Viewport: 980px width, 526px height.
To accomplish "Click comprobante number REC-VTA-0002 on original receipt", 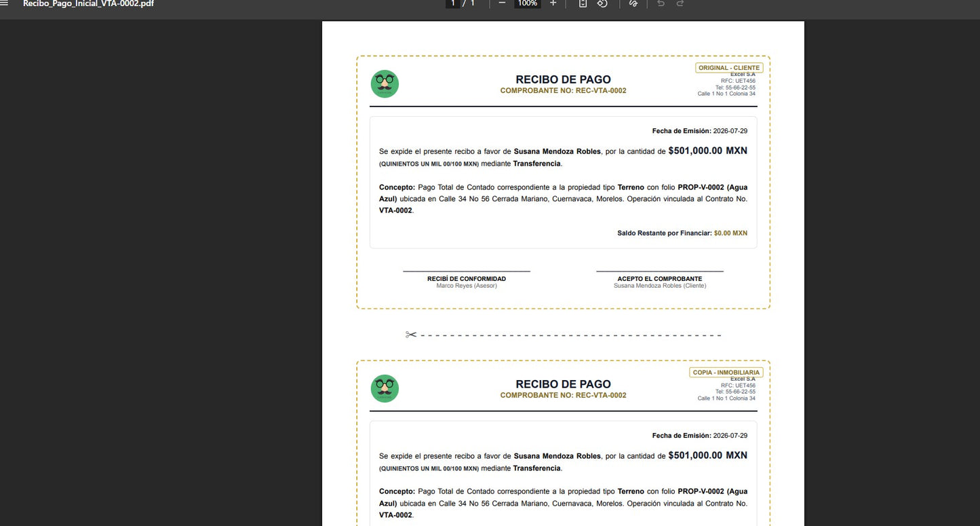I will pyautogui.click(x=601, y=90).
